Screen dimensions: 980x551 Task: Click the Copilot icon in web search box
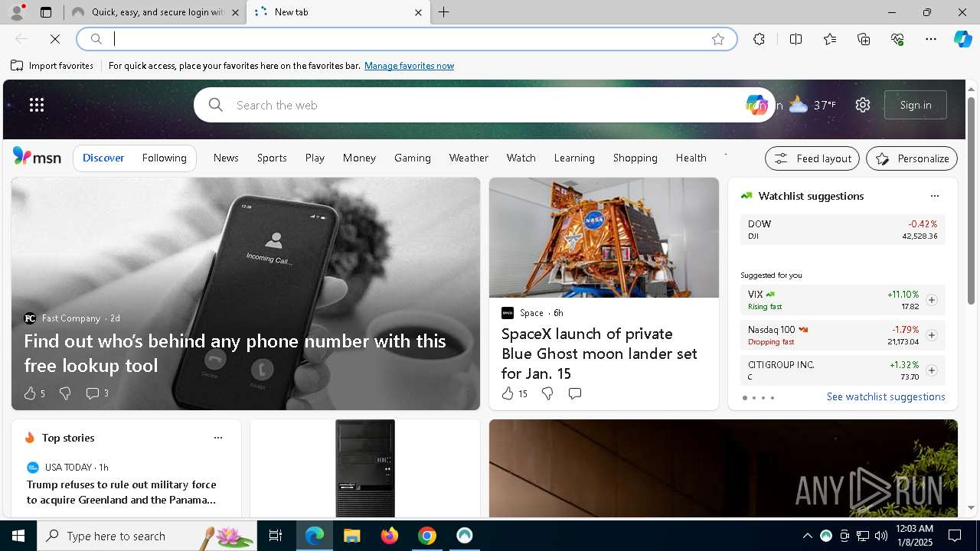[756, 105]
